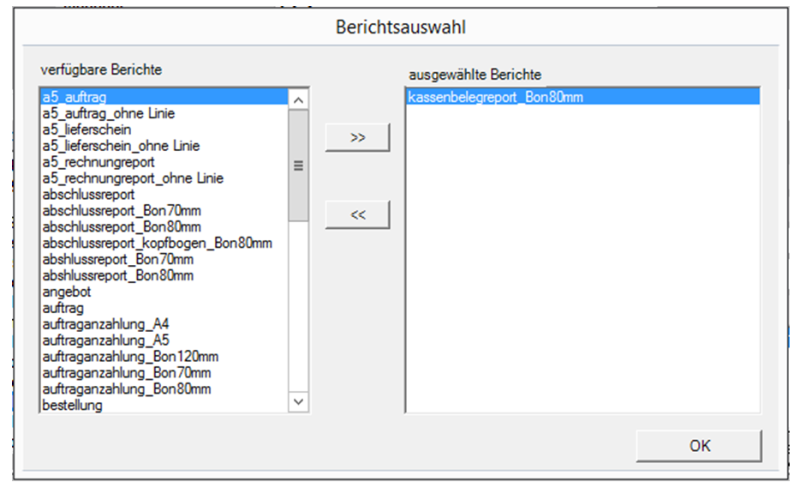This screenshot has width=800, height=494.
Task: Select a5_auftrag in available reports
Action: click(75, 97)
